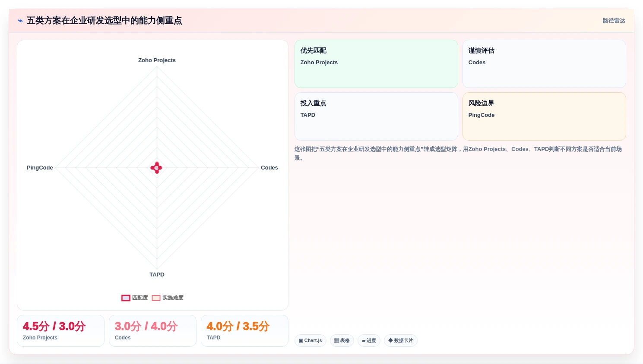The height and width of the screenshot is (364, 643).
Task: Click the description paragraph starting 这张图把
Action: (458, 154)
